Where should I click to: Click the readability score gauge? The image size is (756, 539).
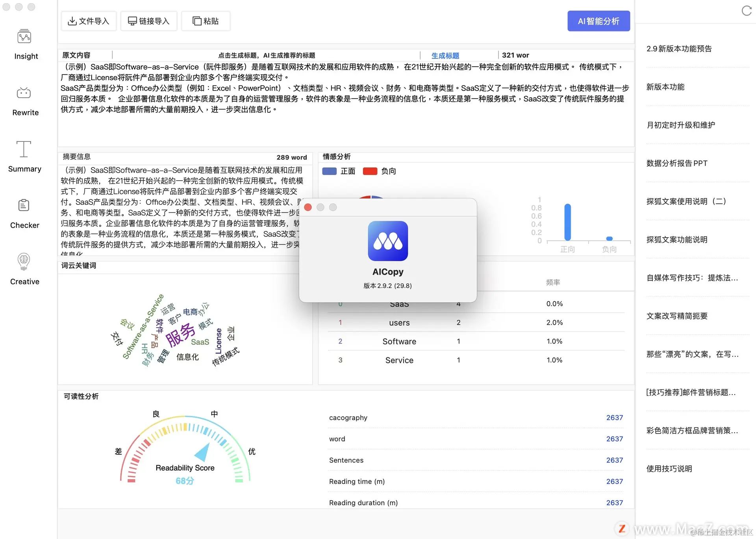[x=185, y=449]
